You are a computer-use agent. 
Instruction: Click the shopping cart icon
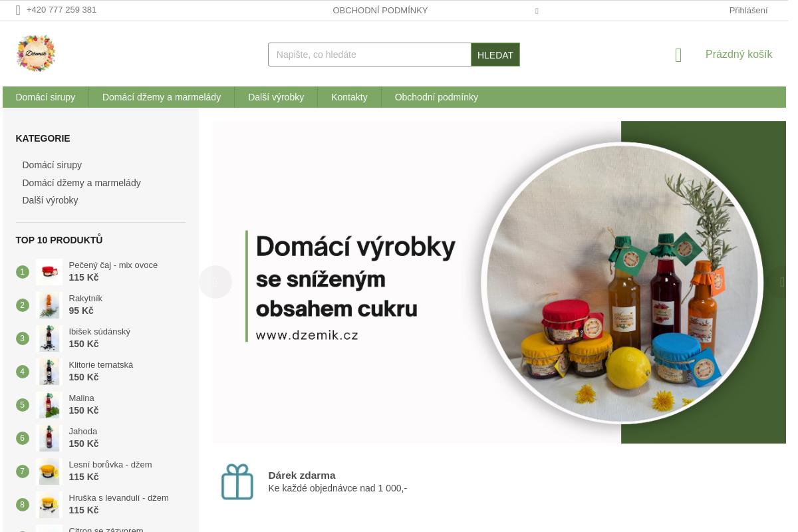[678, 55]
